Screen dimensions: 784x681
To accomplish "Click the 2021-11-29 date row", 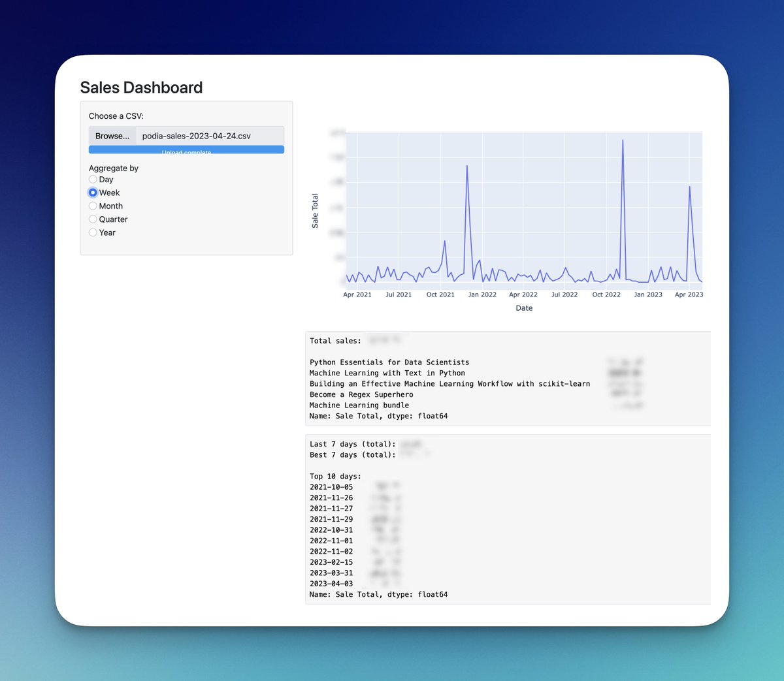I will click(331, 520).
